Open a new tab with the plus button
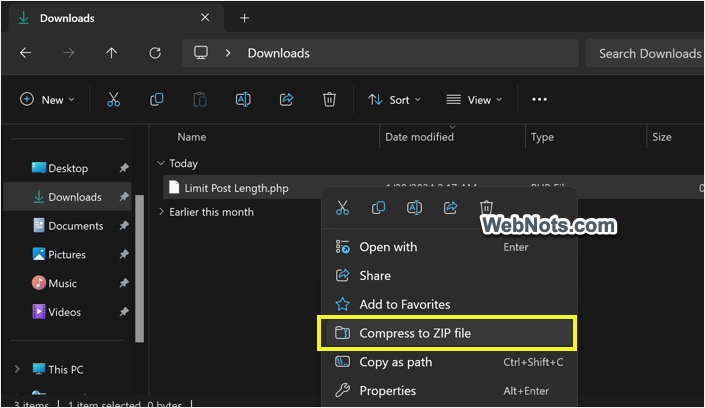705x408 pixels. coord(244,18)
